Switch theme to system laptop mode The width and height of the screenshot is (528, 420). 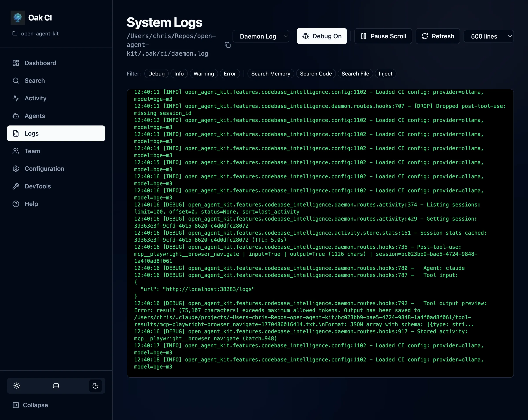[56, 385]
